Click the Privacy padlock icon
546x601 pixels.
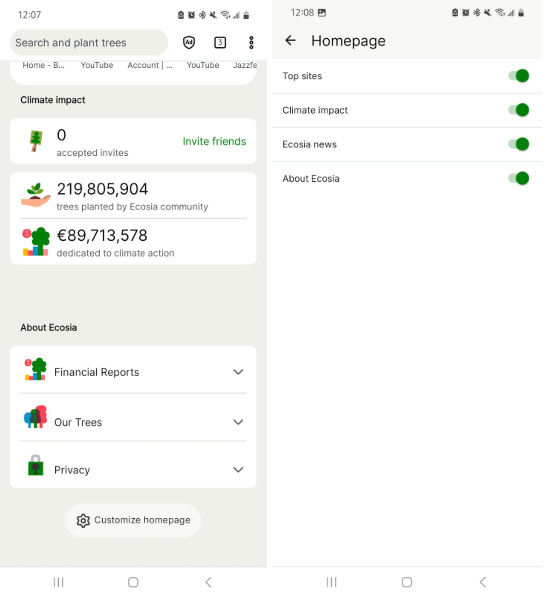point(36,465)
